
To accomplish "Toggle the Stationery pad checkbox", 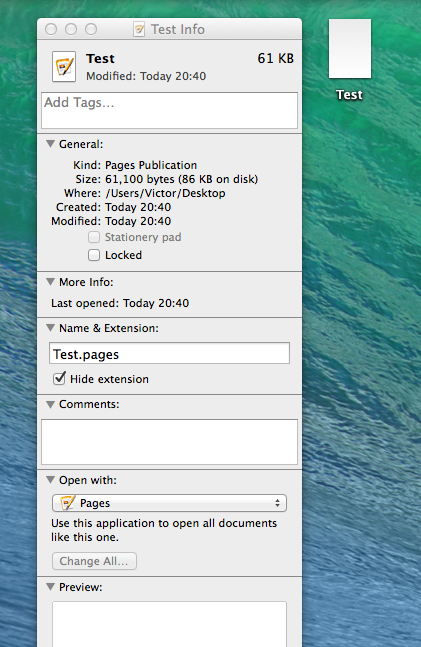I will pyautogui.click(x=94, y=237).
